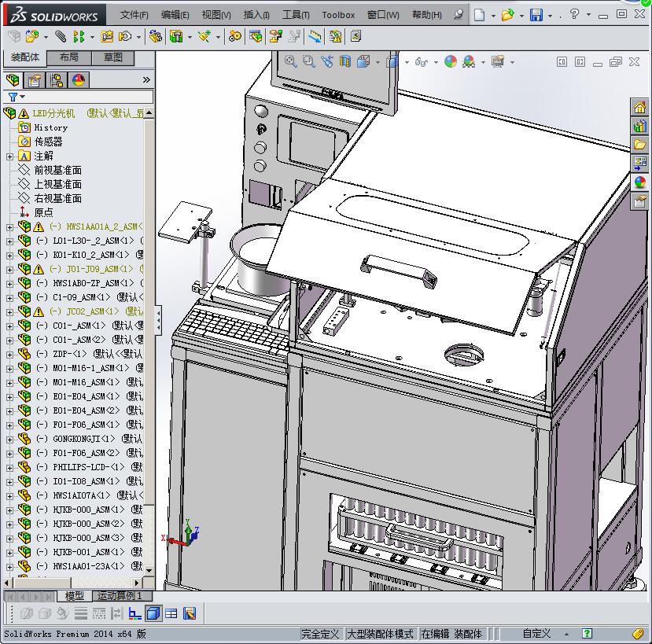Open the ConfigurationManager tab icon
Screen dimensions: 652x644
[57, 80]
